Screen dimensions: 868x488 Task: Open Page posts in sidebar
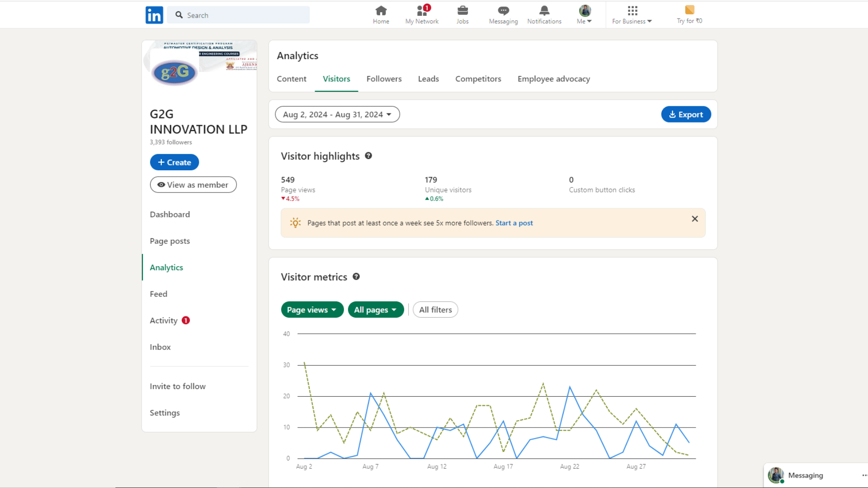(170, 241)
